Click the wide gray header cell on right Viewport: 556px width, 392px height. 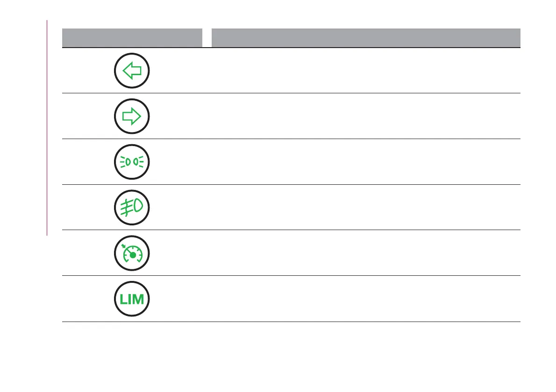pyautogui.click(x=366, y=37)
